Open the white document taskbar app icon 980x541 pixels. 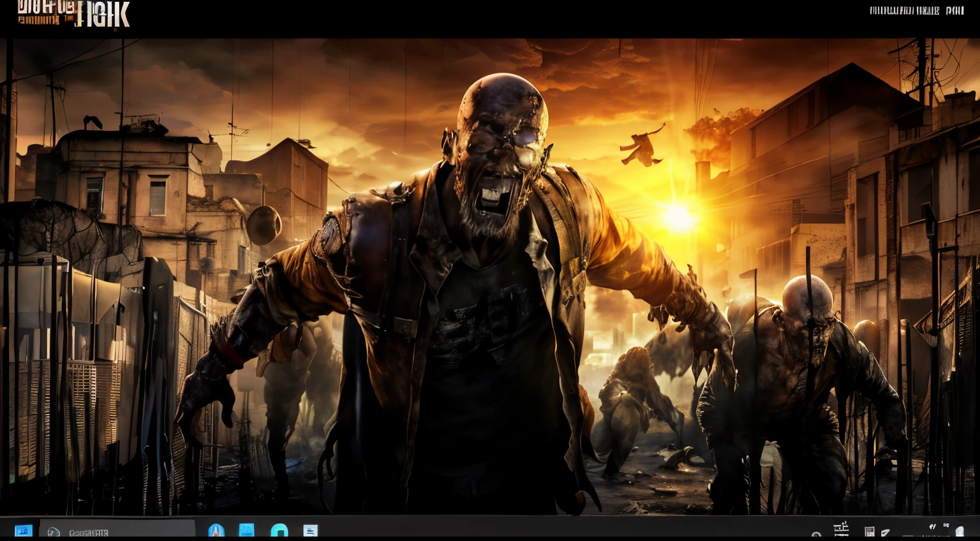tap(310, 531)
